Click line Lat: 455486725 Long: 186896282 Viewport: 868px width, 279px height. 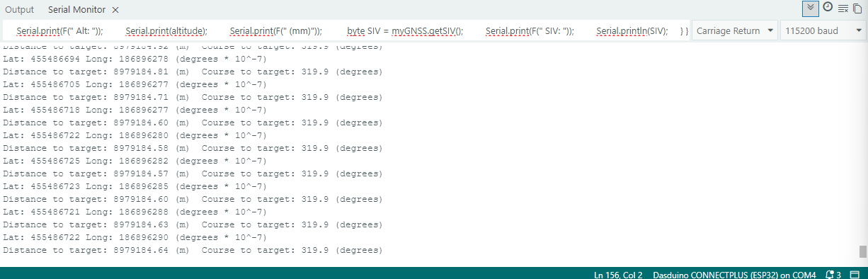pyautogui.click(x=135, y=161)
